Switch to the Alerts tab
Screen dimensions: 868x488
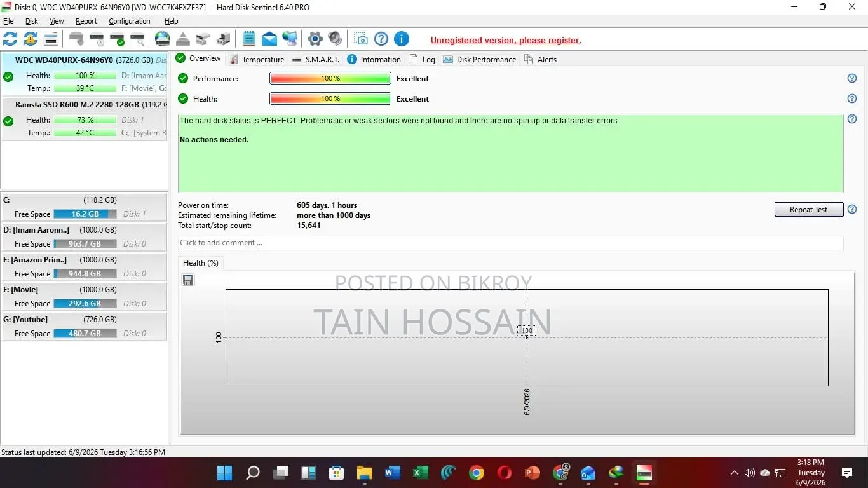pos(540,59)
